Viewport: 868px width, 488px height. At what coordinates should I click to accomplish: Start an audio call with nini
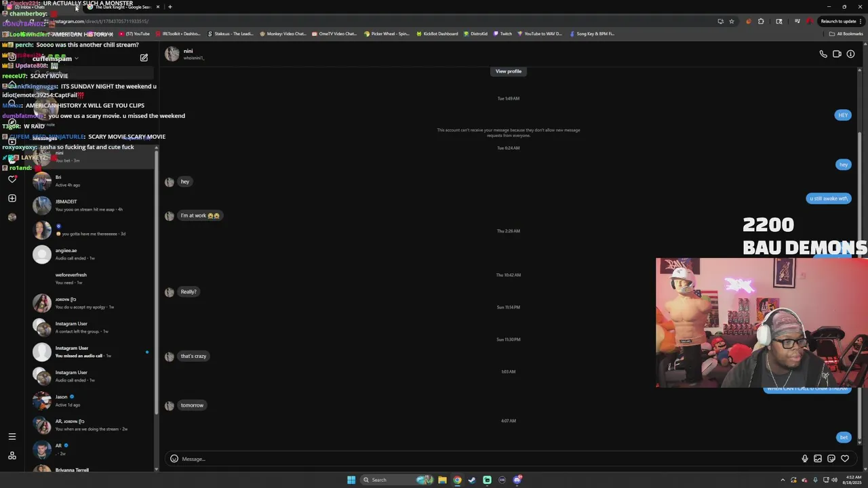tap(823, 54)
